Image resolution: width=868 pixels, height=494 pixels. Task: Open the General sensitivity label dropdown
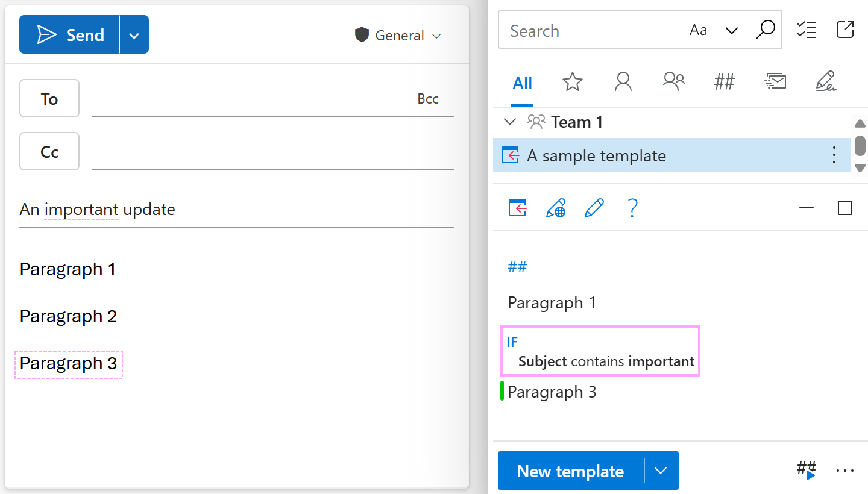tap(398, 36)
